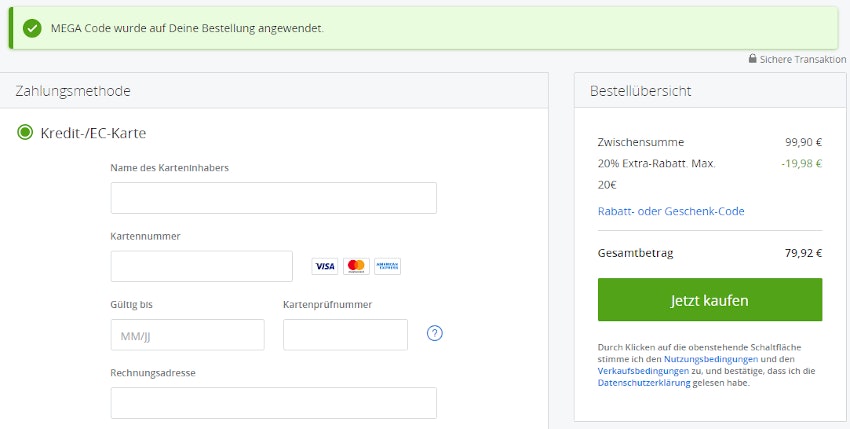
Task: Click the American Express card icon
Action: click(387, 266)
